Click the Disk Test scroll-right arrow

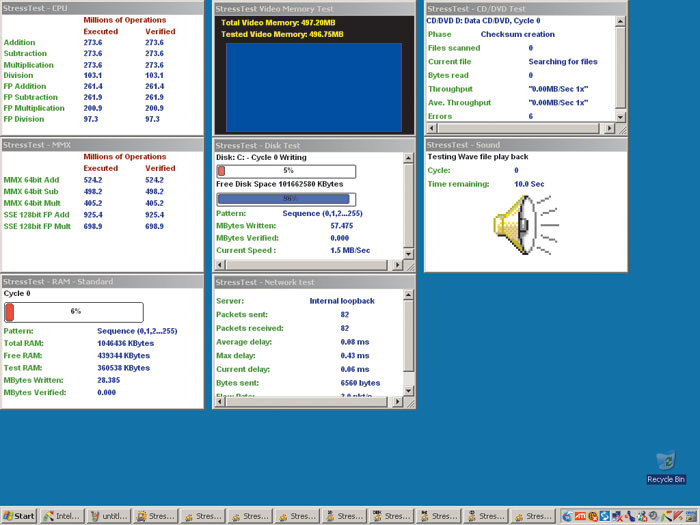pos(397,265)
